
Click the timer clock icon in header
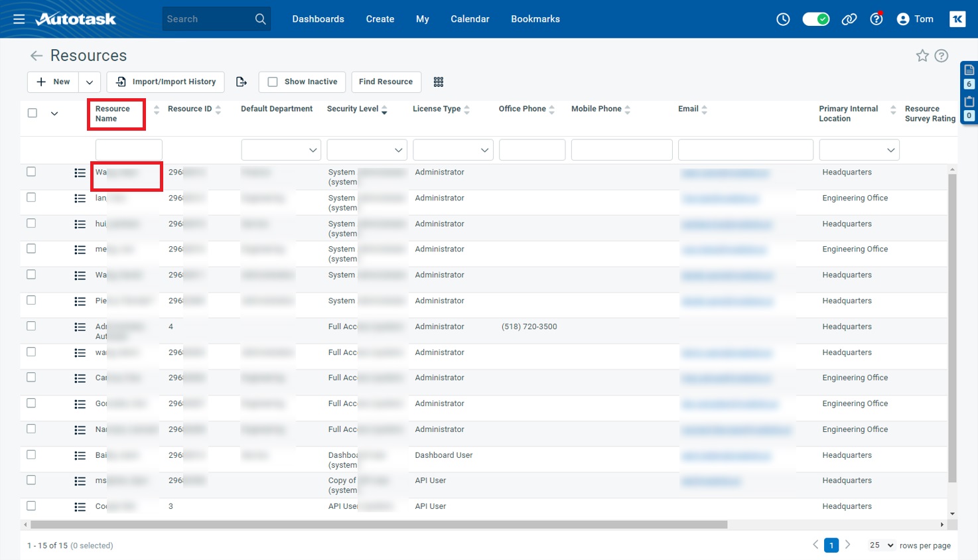click(x=783, y=19)
